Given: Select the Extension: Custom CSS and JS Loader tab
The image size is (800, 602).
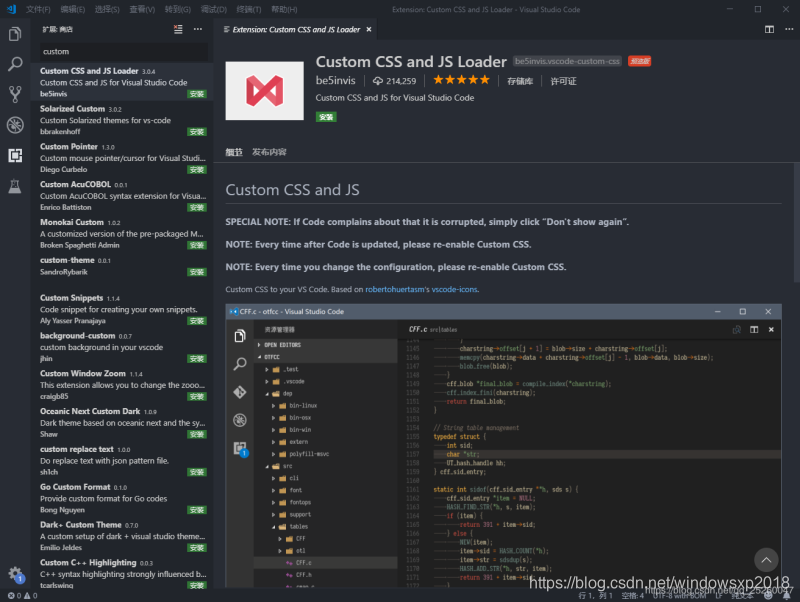Looking at the screenshot, I should click(x=296, y=30).
